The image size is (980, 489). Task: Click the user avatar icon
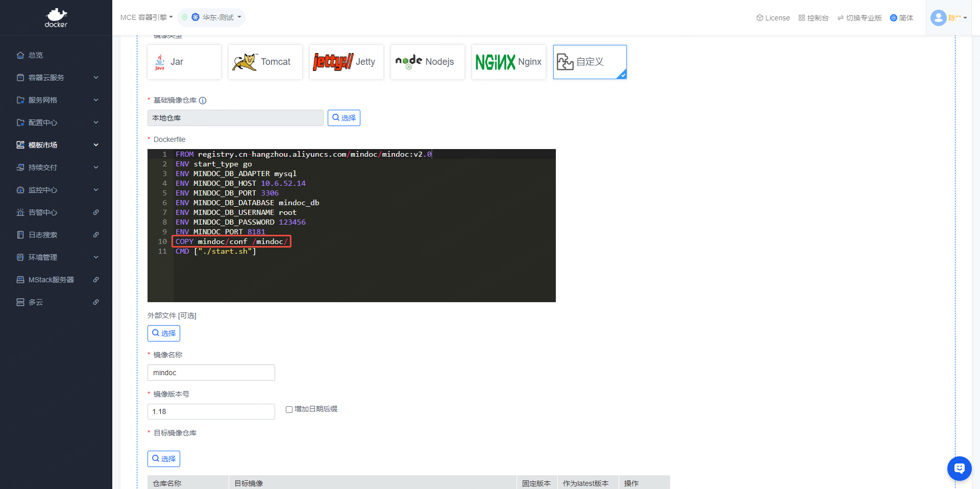[x=938, y=18]
